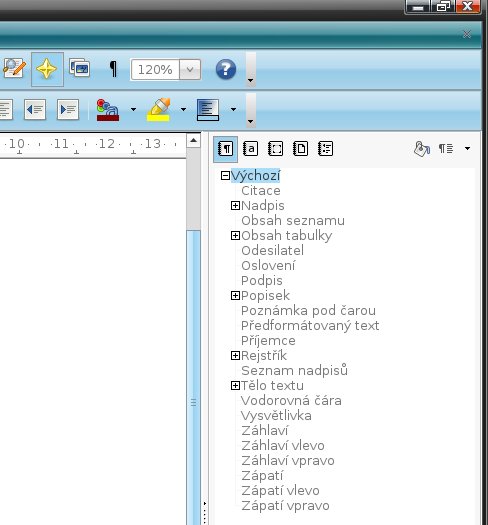This screenshot has width=488, height=525.
Task: Select the Citace paragraph style
Action: (261, 191)
